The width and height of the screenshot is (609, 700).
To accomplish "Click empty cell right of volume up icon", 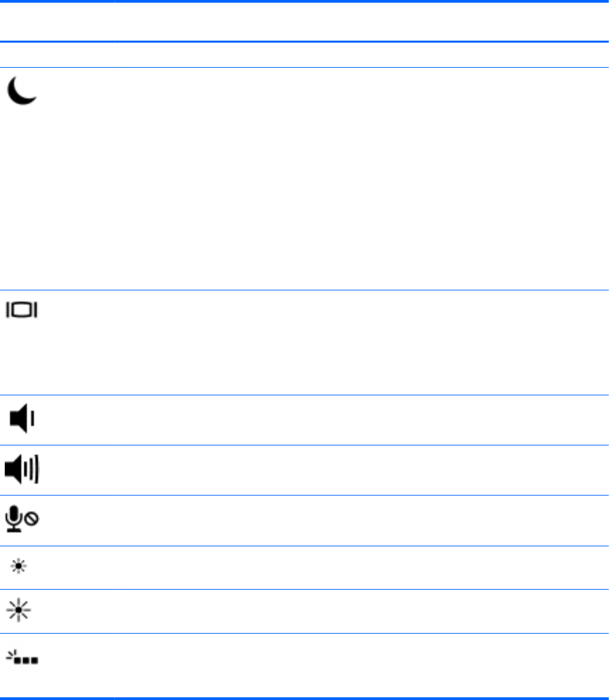I will 361,470.
